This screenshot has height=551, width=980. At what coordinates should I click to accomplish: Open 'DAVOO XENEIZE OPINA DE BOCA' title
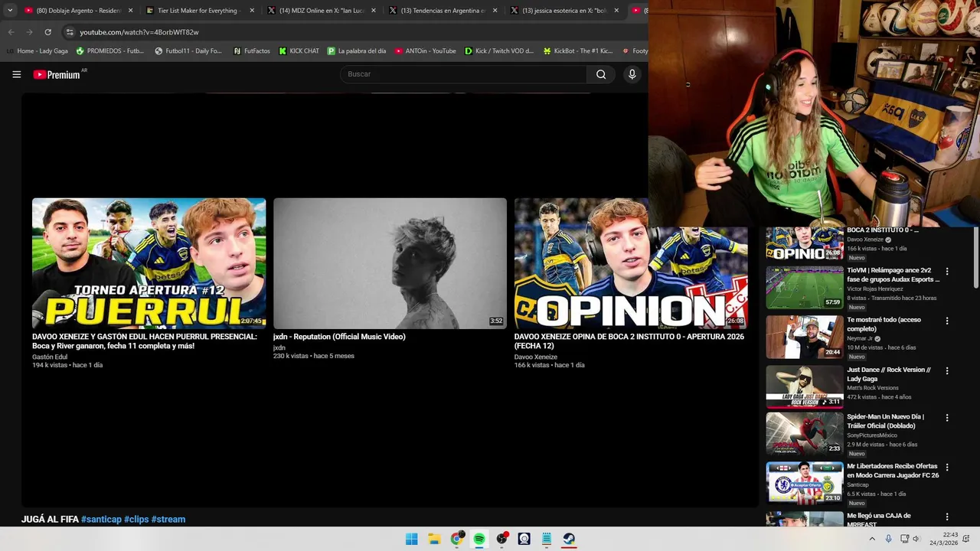(x=629, y=341)
